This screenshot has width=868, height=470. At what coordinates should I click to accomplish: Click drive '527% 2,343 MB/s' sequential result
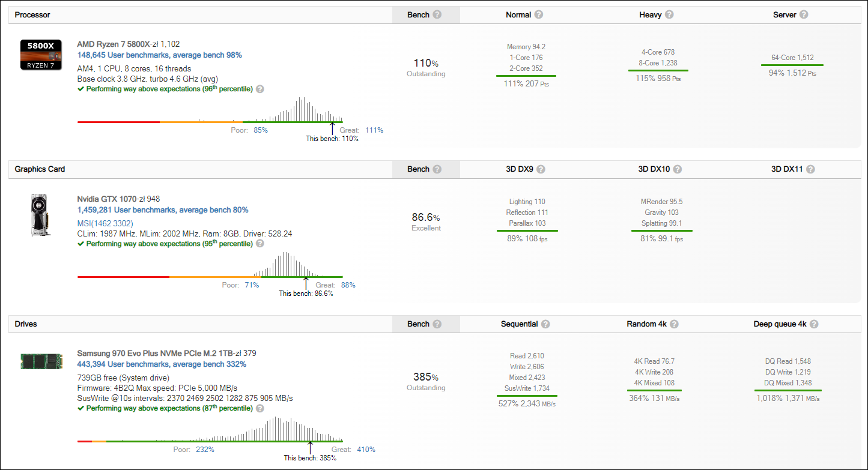pyautogui.click(x=527, y=404)
